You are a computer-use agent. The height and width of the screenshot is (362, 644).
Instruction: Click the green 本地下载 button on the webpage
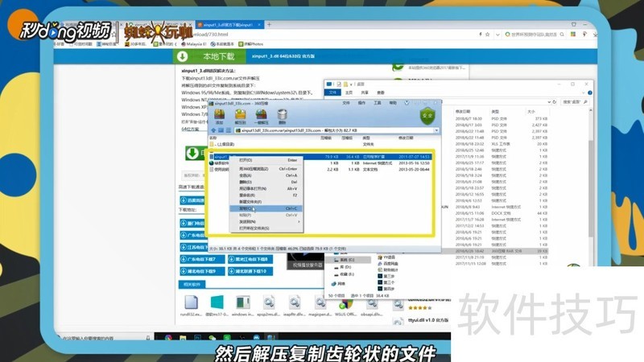click(x=210, y=56)
